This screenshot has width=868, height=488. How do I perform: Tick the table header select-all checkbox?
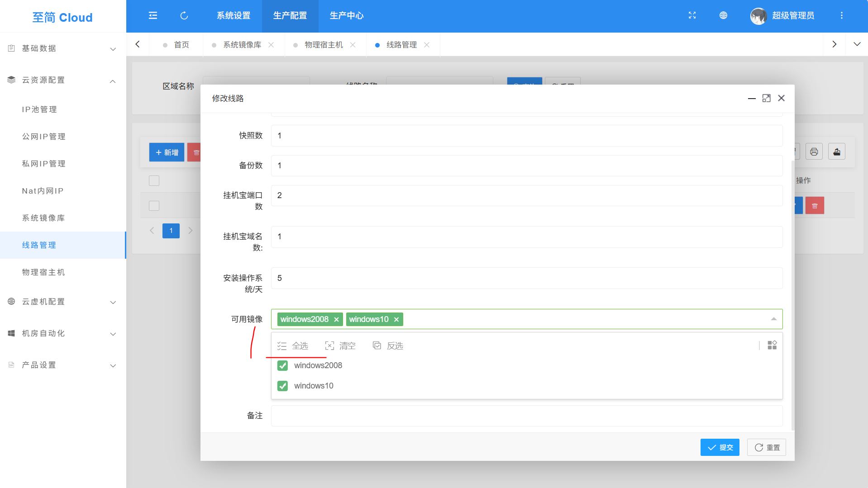154,181
